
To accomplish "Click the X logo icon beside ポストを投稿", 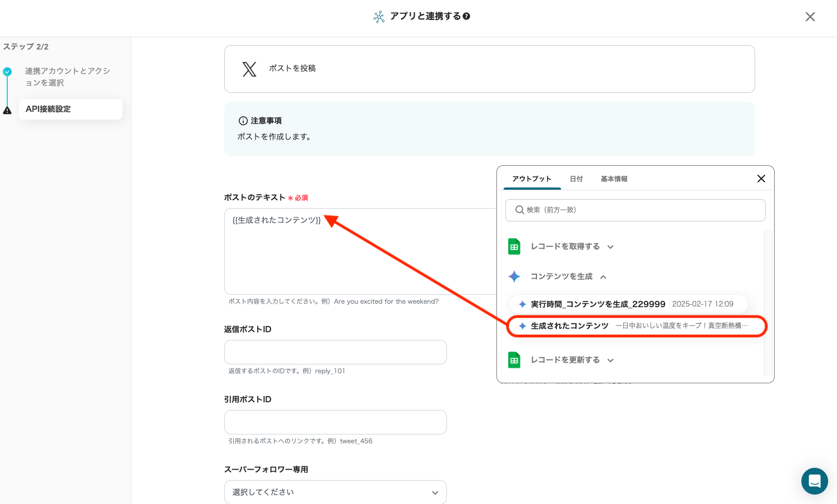I will [x=249, y=69].
